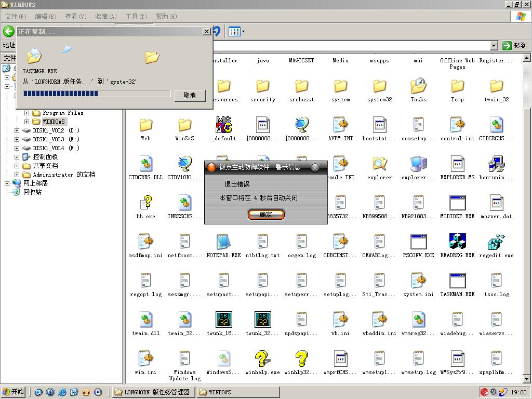The image size is (532, 399).
Task: Click 确定 in the 微点 warning dialog
Action: [266, 215]
